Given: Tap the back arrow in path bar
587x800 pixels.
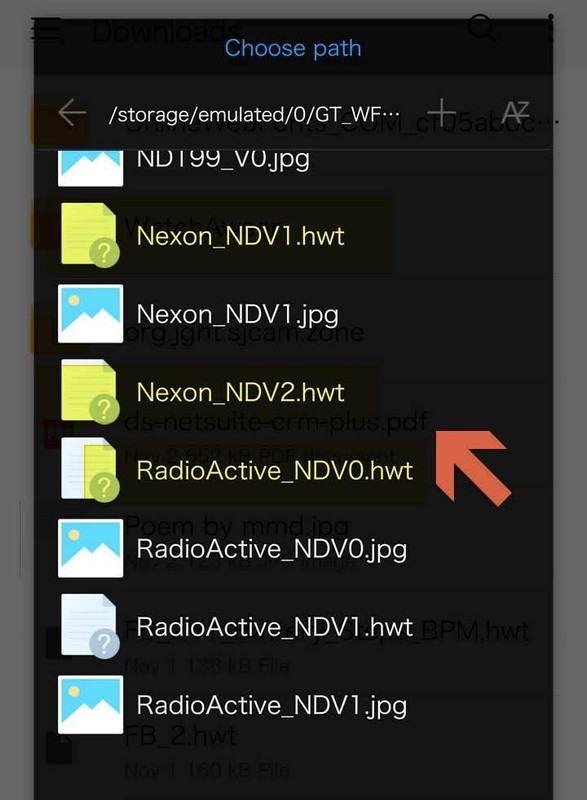Looking at the screenshot, I should click(x=71, y=113).
